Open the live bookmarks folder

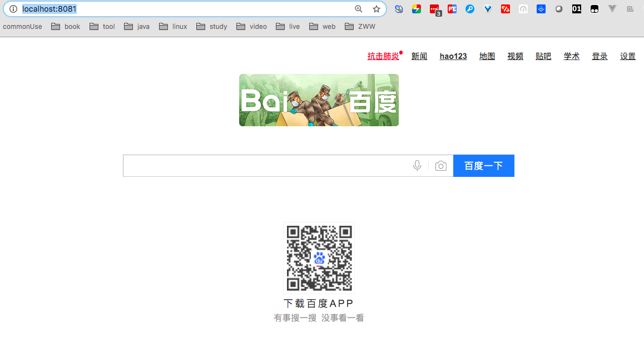pos(288,27)
